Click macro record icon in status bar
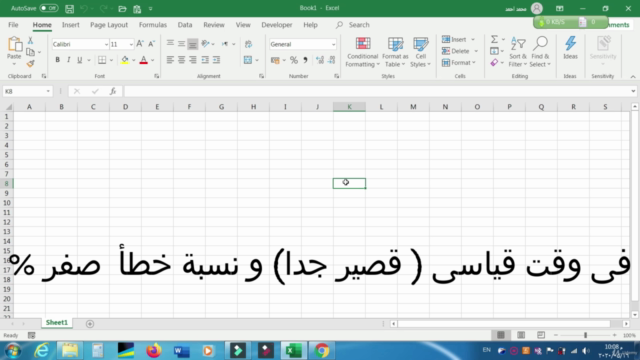Screen dimensions: 640x360 (x=31, y=336)
